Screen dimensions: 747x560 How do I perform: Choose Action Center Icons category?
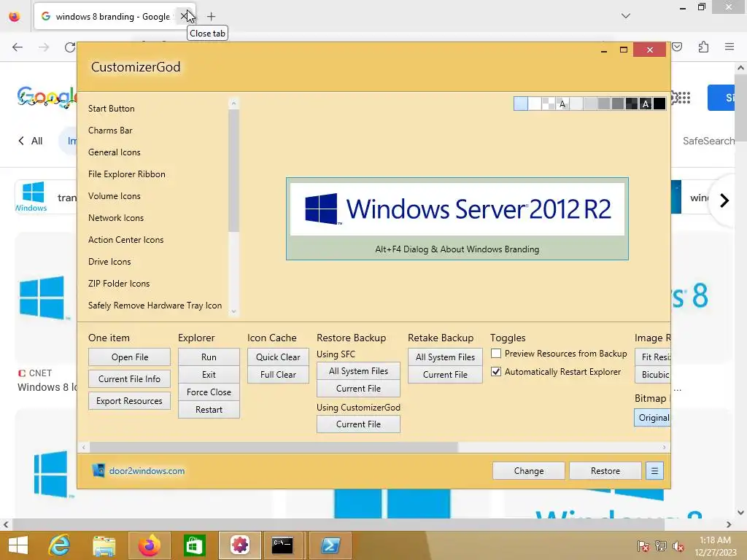pyautogui.click(x=125, y=240)
